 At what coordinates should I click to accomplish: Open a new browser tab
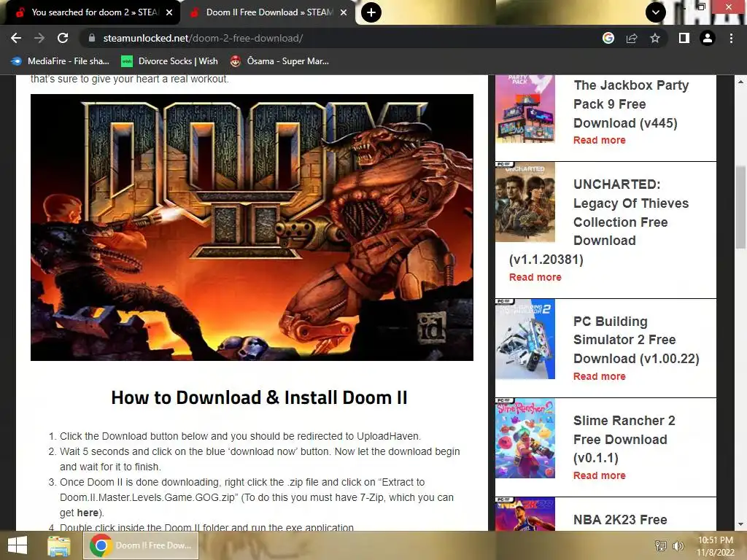[x=371, y=12]
